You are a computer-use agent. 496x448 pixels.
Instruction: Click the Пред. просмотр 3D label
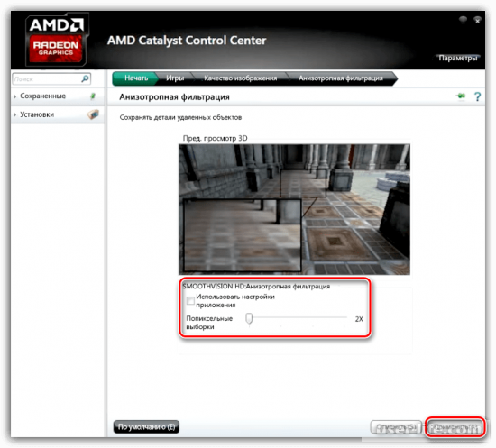click(x=216, y=138)
